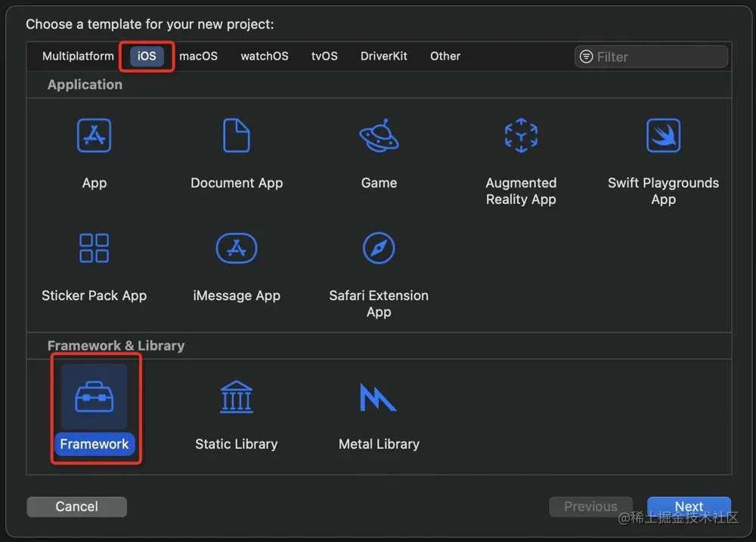Viewport: 756px width, 542px height.
Task: Open the DriverKit tab
Action: click(x=384, y=56)
